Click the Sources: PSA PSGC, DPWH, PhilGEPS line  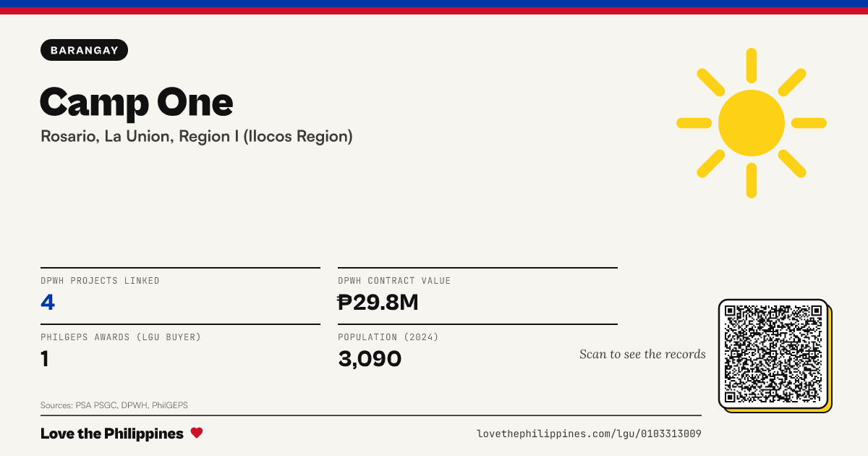(x=114, y=405)
